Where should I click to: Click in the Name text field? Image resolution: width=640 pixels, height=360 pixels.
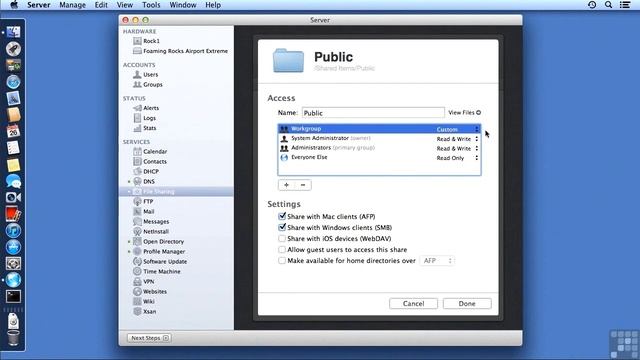(x=373, y=113)
